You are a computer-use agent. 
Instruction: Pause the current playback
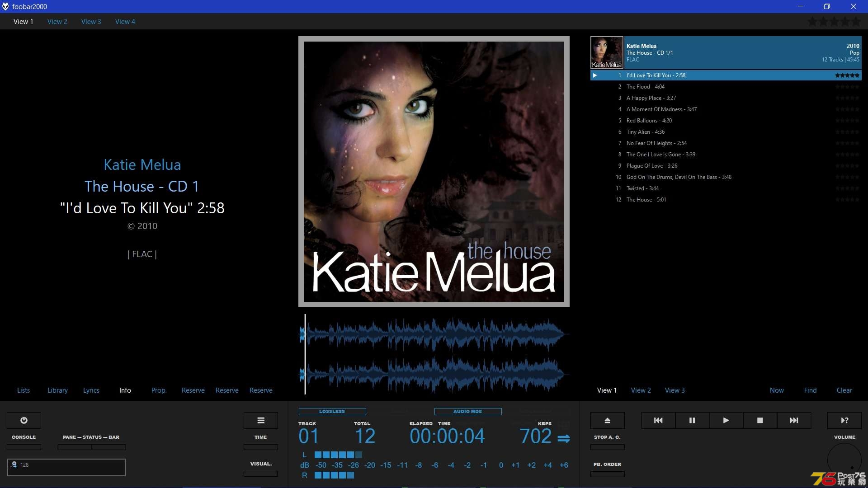[x=692, y=420]
